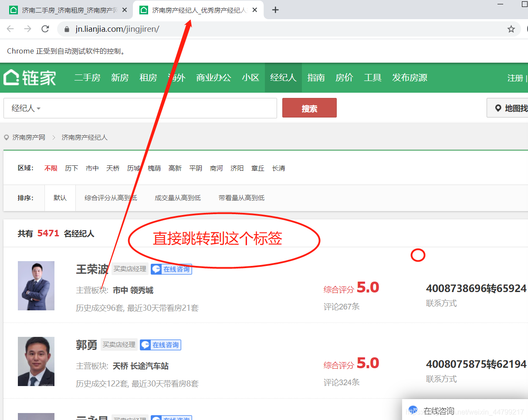Viewport: 528px width, 420px height.
Task: Open the 指南 navigation item
Action: click(x=316, y=77)
